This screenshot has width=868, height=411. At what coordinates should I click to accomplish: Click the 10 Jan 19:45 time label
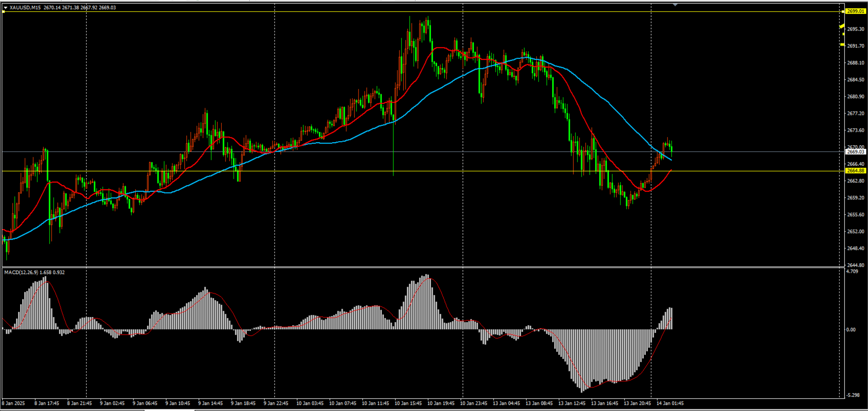[x=441, y=403]
